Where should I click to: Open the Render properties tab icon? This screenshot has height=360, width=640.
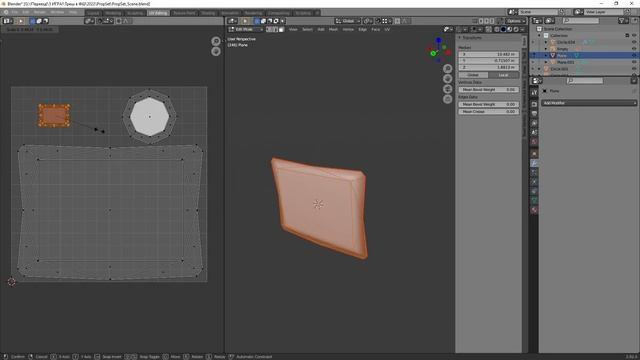pos(534,104)
